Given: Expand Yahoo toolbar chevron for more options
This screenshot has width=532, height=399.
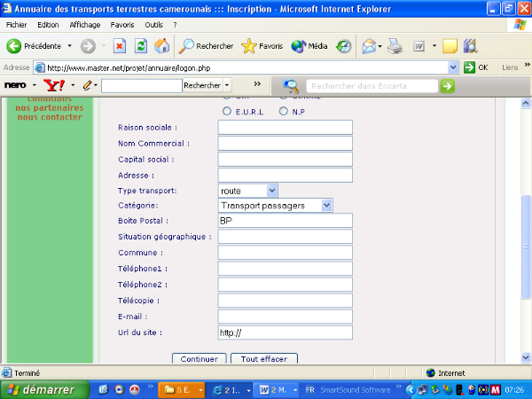Looking at the screenshot, I should coord(257,83).
